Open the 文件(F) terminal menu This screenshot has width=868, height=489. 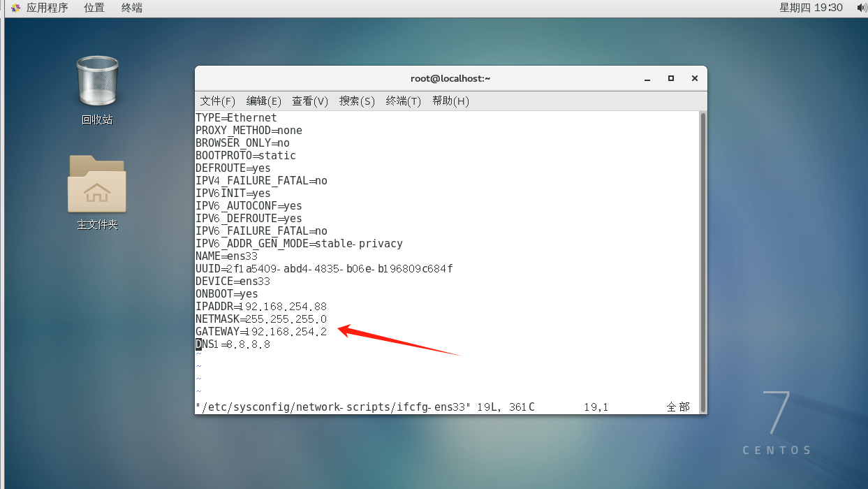[217, 101]
